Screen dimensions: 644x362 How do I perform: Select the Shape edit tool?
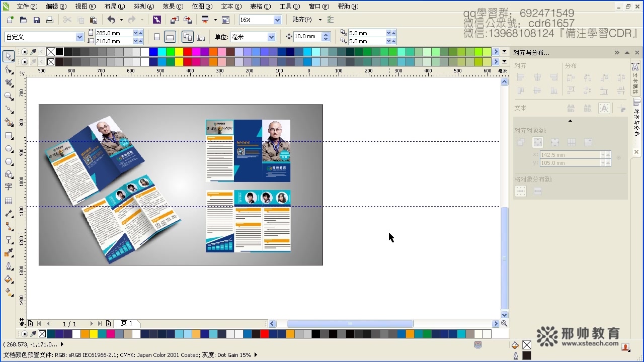coord(9,69)
